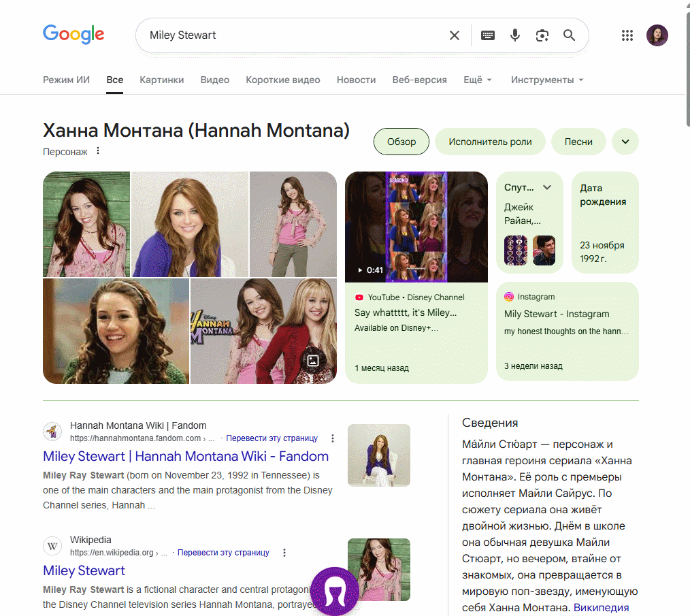The width and height of the screenshot is (690, 616).
Task: Open the on-screen keyboard icon
Action: 488,35
